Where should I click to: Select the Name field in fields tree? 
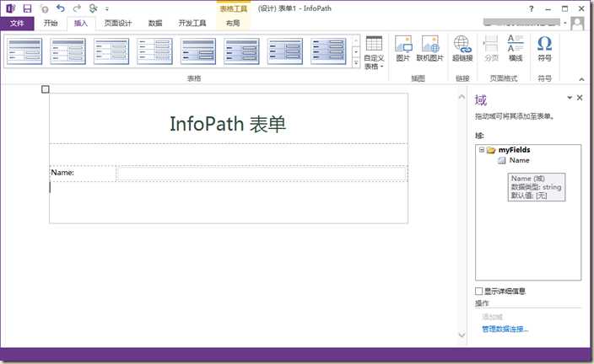pyautogui.click(x=513, y=160)
